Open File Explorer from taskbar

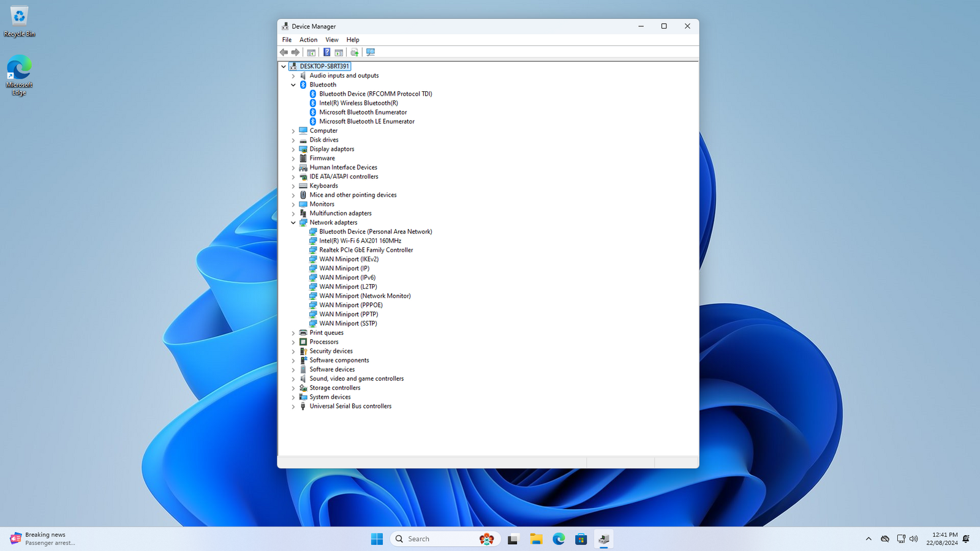[536, 539]
